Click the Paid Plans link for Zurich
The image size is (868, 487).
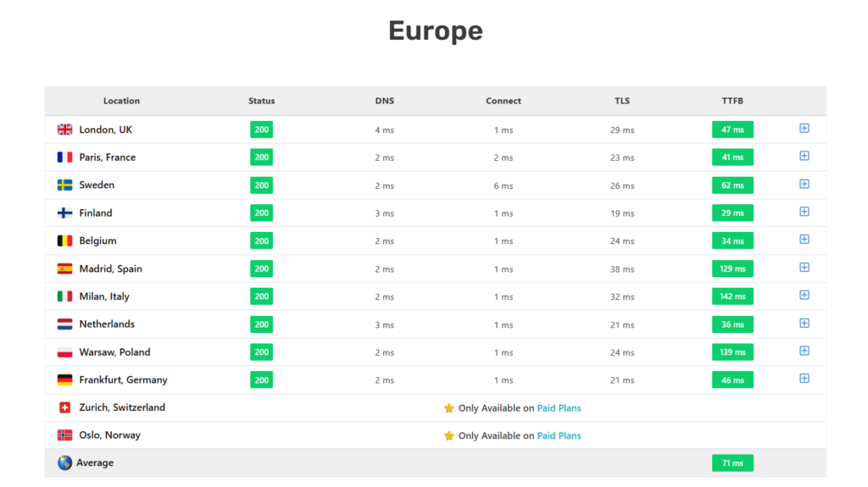559,408
